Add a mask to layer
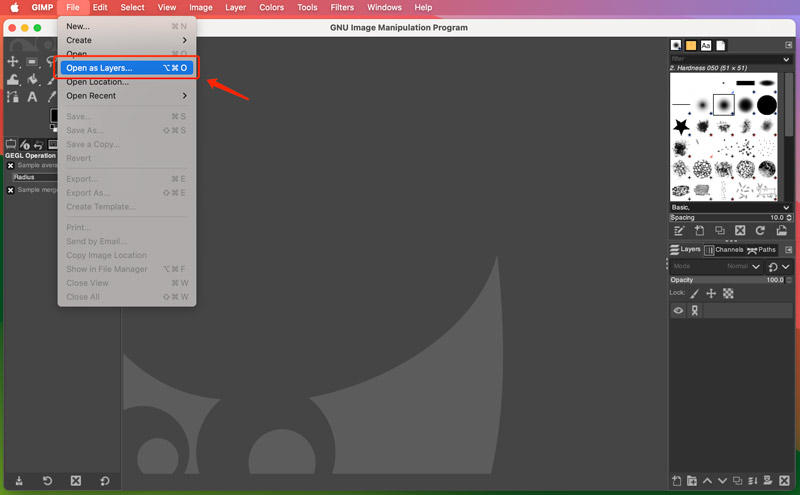 pyautogui.click(x=768, y=481)
